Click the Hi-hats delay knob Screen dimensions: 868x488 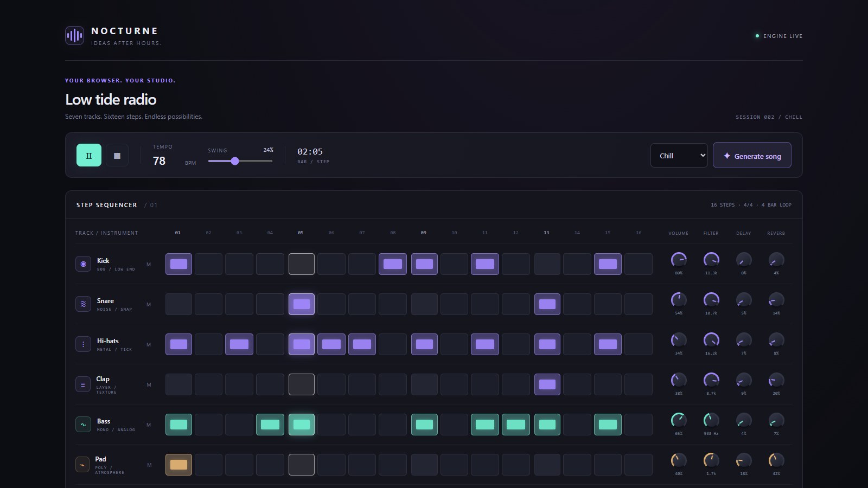tap(744, 340)
